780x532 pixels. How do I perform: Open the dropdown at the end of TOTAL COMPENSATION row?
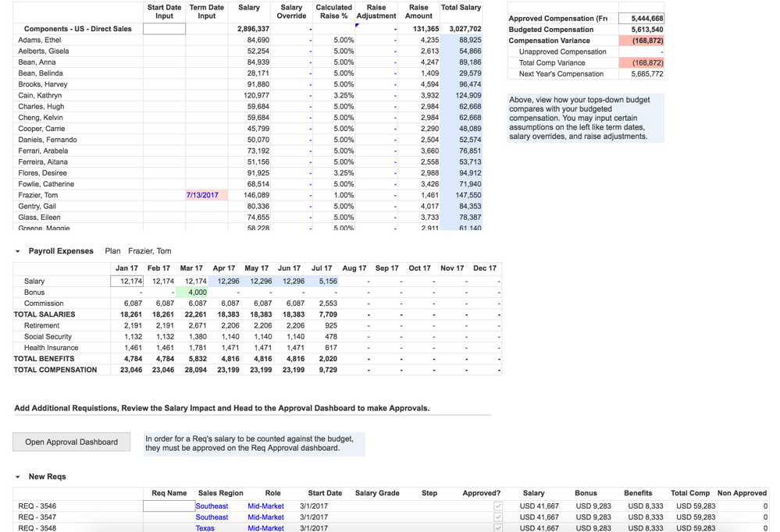[x=498, y=370]
